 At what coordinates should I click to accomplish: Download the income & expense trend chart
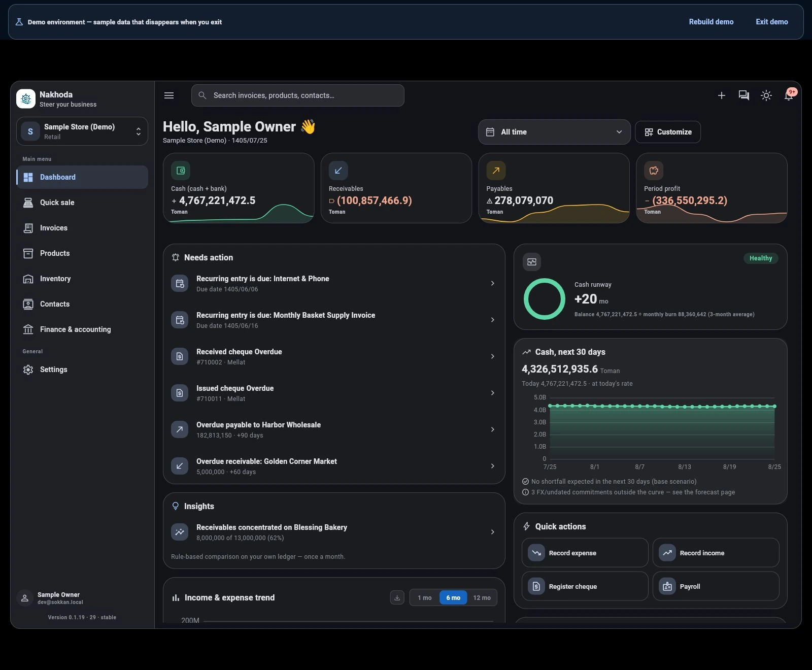coord(397,598)
